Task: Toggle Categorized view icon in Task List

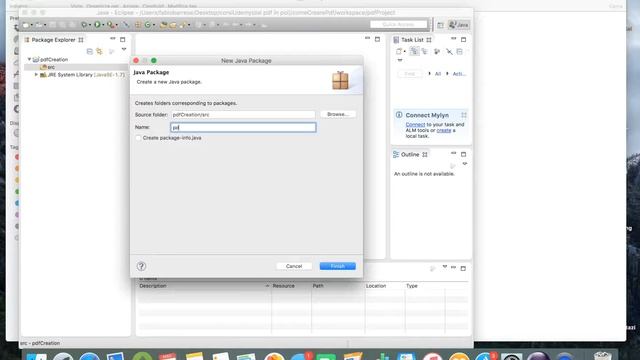Action: [414, 51]
